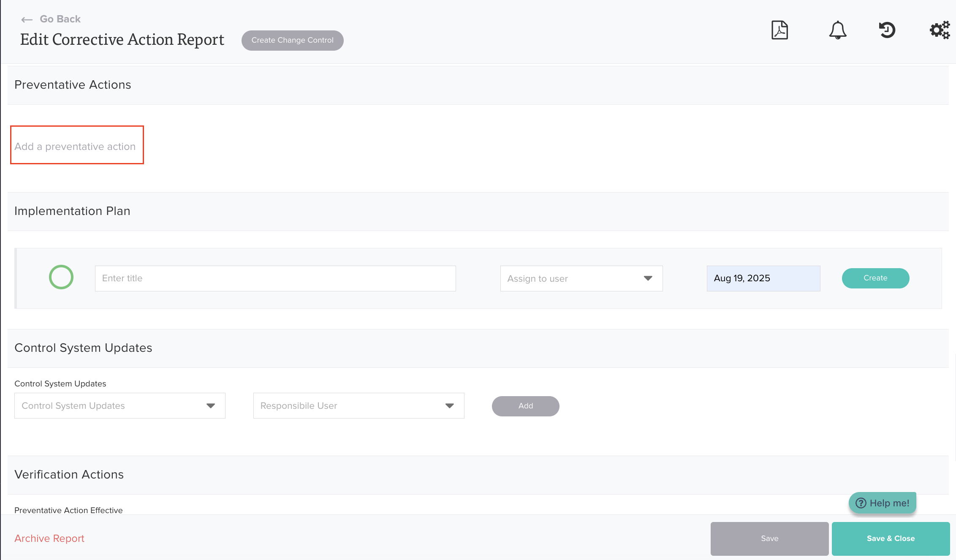Image resolution: width=956 pixels, height=560 pixels.
Task: Open the Control System Updates dropdown
Action: [119, 406]
